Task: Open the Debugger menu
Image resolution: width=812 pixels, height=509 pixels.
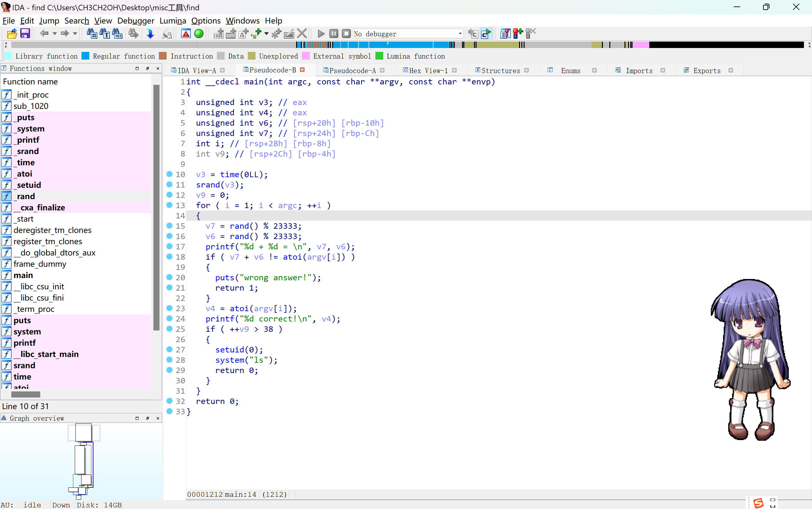Action: pos(136,21)
